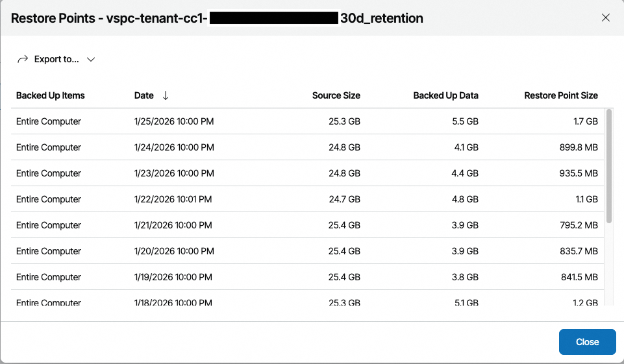Click the 4.4 GB backed up data value

click(x=465, y=173)
